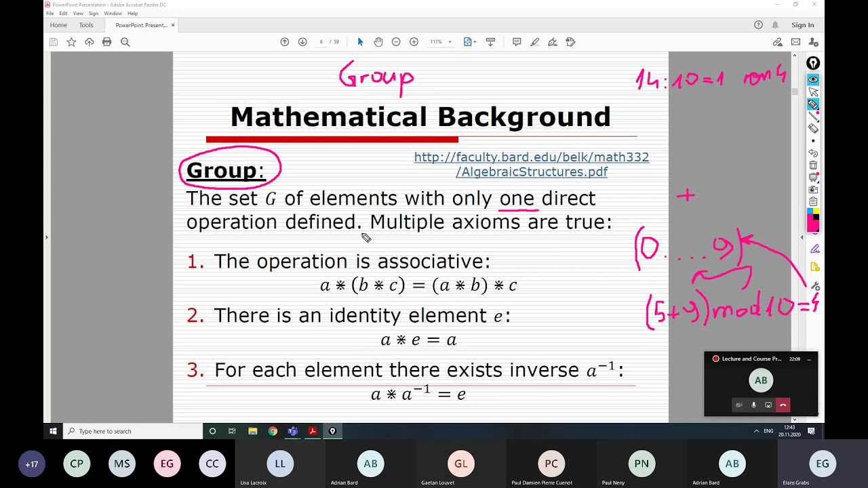The width and height of the screenshot is (868, 488).
Task: Click the star bookmark icon
Action: (71, 42)
